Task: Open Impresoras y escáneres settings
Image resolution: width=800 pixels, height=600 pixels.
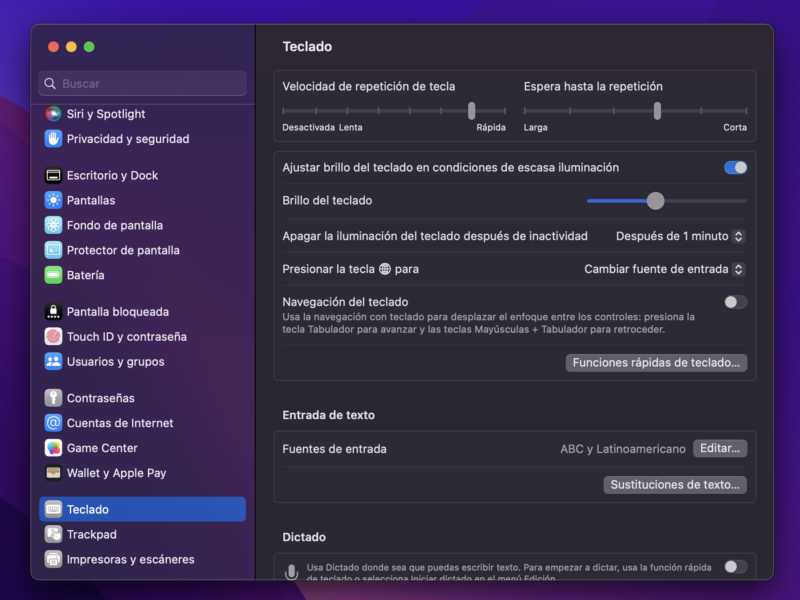Action: [x=115, y=559]
